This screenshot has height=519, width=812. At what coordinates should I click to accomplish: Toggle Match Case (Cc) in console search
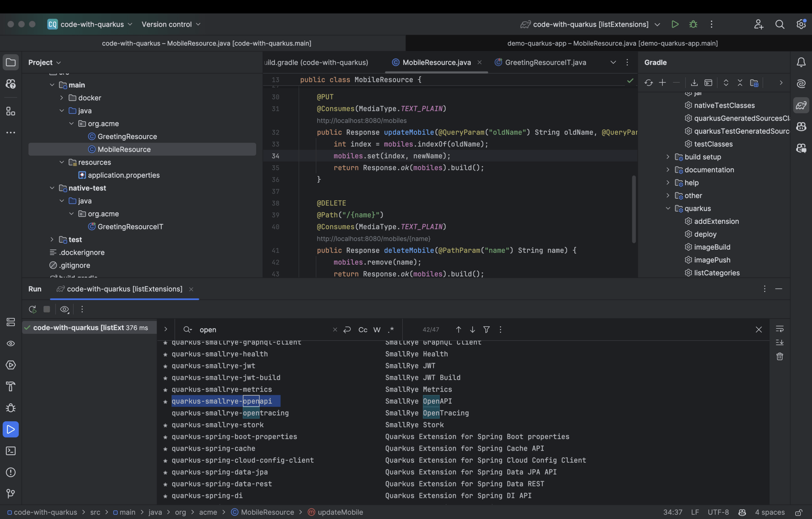tap(362, 330)
